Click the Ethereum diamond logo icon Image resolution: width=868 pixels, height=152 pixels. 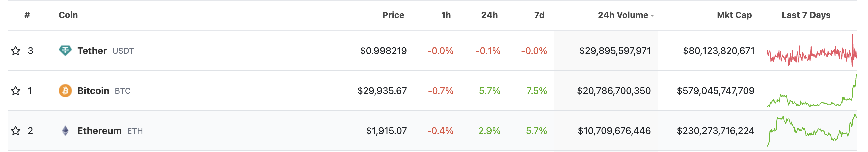tap(65, 130)
